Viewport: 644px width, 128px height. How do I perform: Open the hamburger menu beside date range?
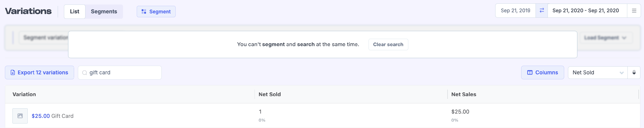[x=634, y=11]
